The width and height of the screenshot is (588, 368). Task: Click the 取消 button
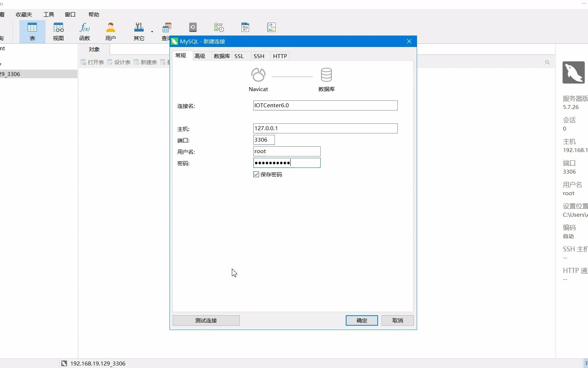[x=398, y=321]
